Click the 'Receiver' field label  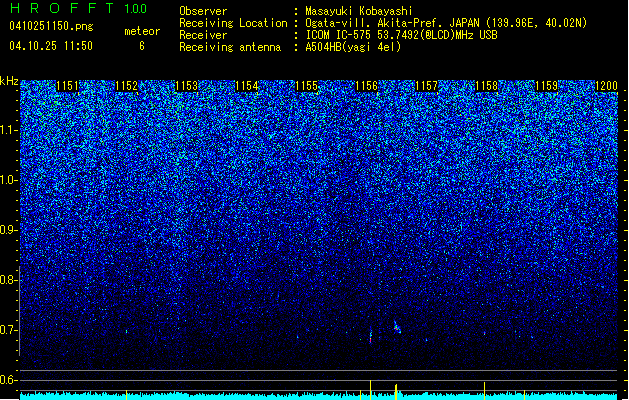[203, 35]
